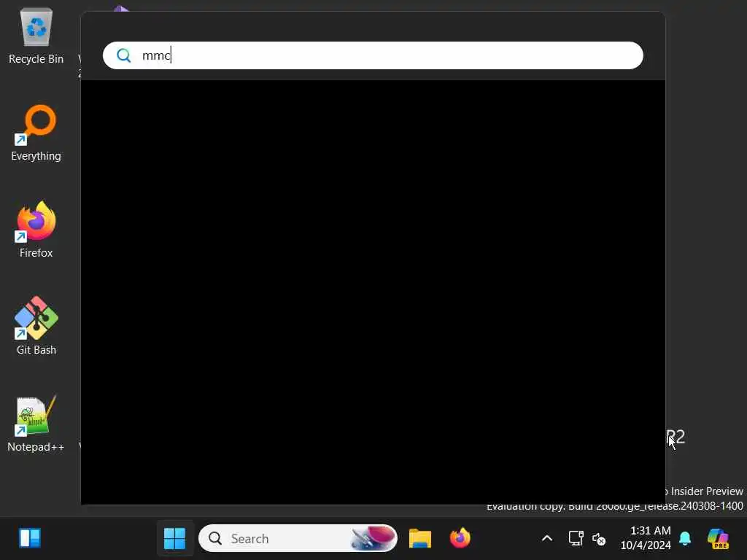Click the magnifier icon in search panel
Viewport: 747px width, 560px height.
124,55
